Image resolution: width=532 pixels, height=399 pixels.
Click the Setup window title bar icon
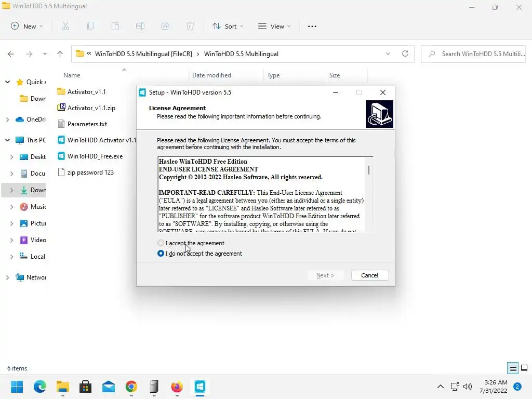pyautogui.click(x=142, y=92)
